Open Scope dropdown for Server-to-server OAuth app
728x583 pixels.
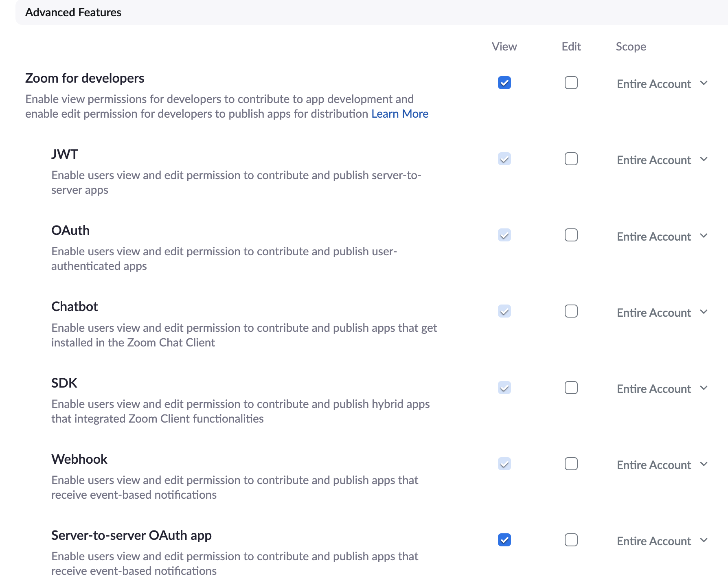(x=662, y=541)
